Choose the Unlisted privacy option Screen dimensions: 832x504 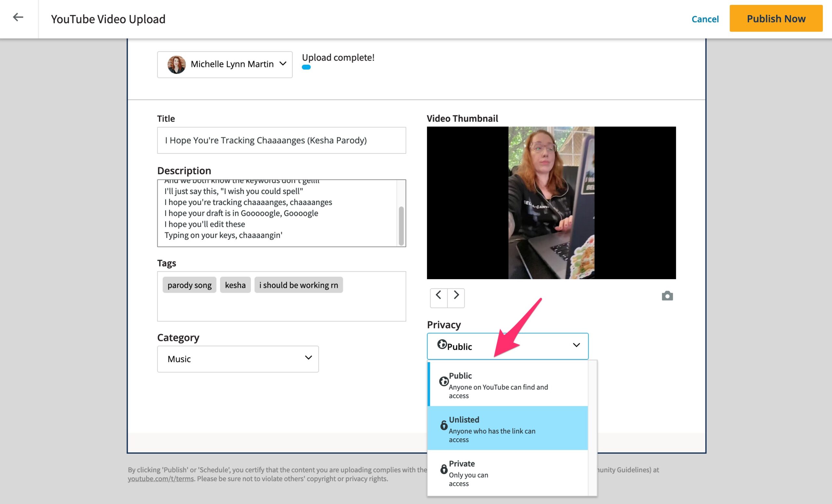507,428
